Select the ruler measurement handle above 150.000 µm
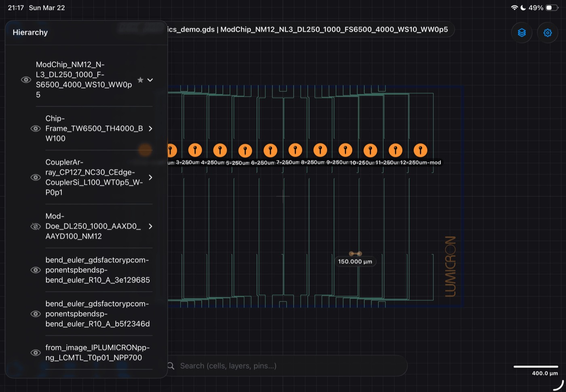The image size is (566, 392). click(x=355, y=254)
